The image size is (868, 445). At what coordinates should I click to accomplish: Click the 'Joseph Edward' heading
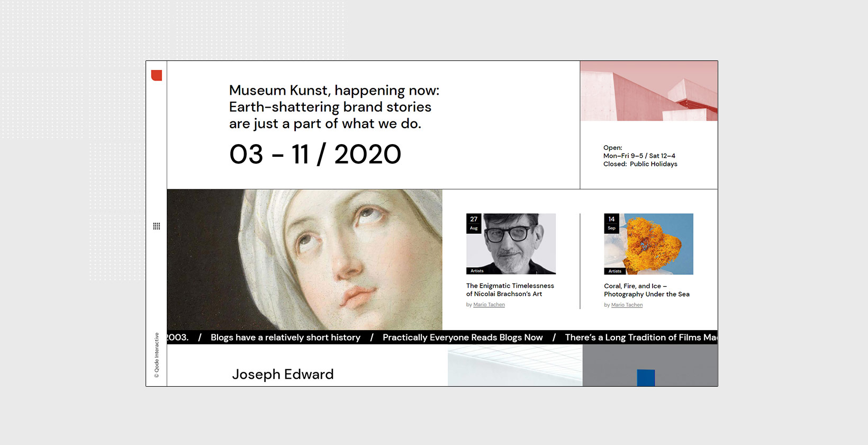coord(283,374)
